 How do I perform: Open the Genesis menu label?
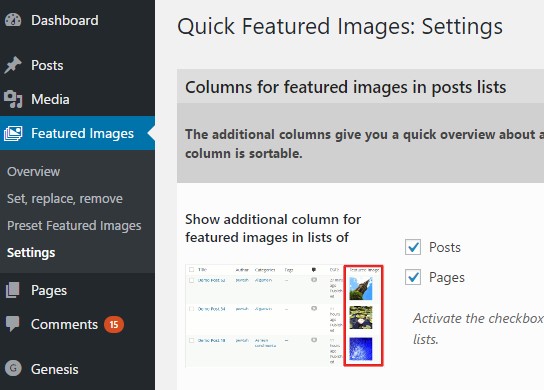point(54,369)
